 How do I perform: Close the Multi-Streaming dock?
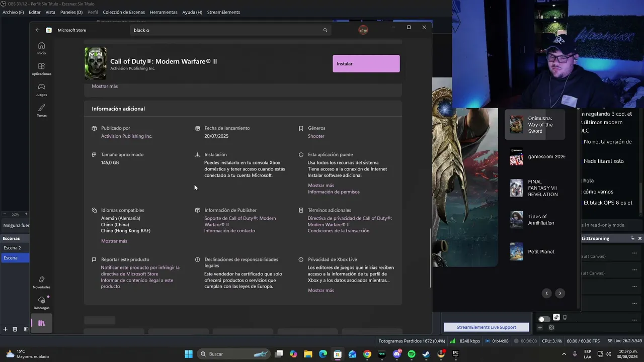[x=640, y=238]
